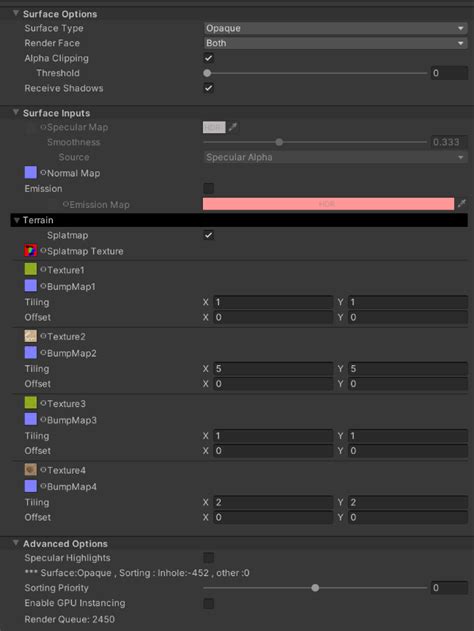Image resolution: width=474 pixels, height=631 pixels.
Task: Click the 'Render Queue: 2450' text
Action: (70, 619)
